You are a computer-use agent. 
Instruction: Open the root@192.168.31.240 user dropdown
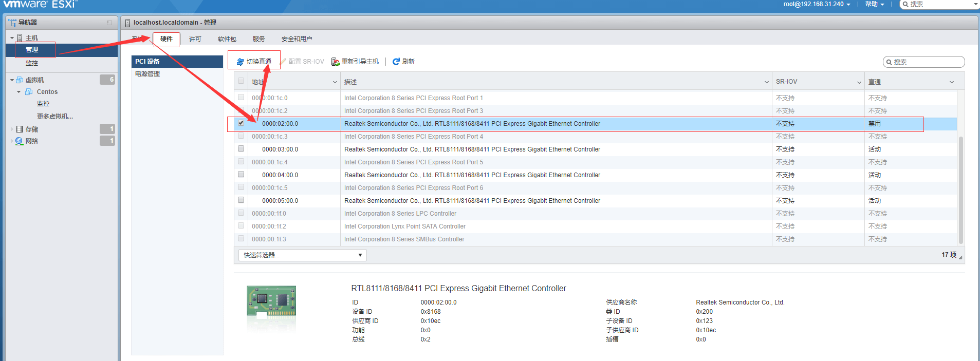click(x=817, y=4)
